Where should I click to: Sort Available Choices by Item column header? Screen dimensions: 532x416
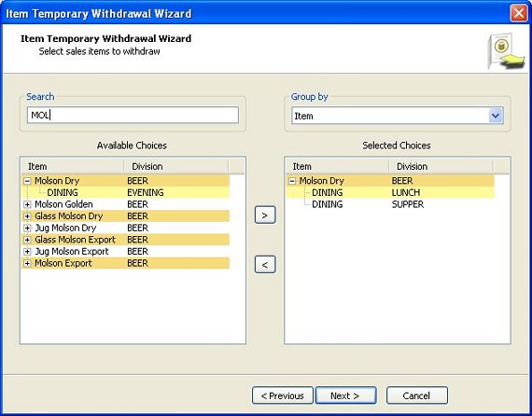(x=73, y=166)
